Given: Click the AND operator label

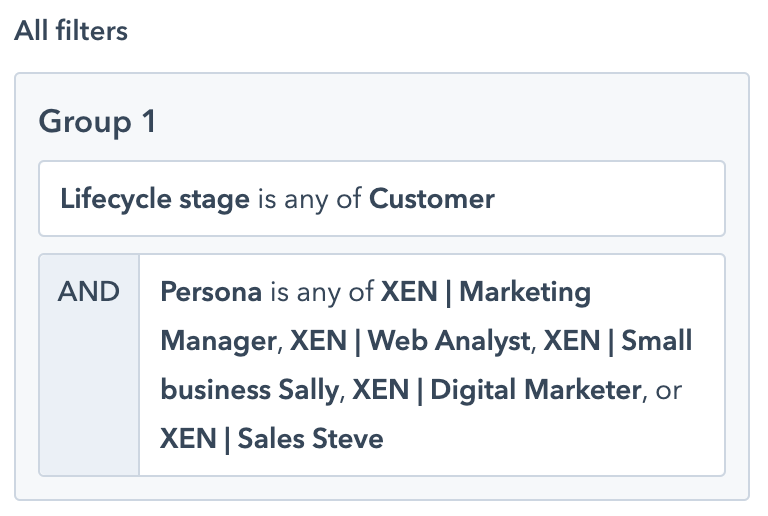Looking at the screenshot, I should (89, 293).
